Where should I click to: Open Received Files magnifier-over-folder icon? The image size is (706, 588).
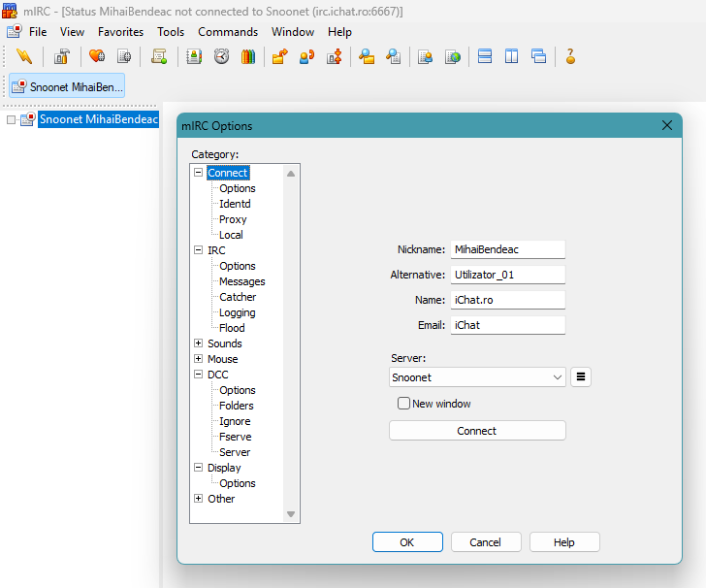click(x=367, y=56)
